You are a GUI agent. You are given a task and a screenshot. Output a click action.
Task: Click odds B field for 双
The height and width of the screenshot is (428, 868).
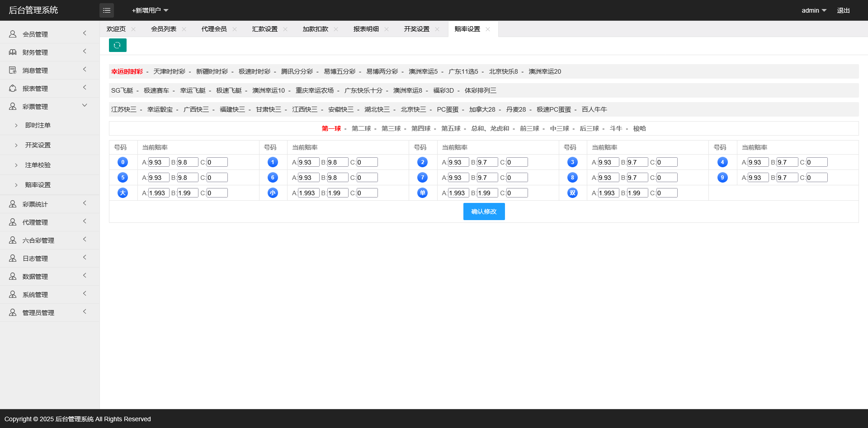click(x=637, y=193)
